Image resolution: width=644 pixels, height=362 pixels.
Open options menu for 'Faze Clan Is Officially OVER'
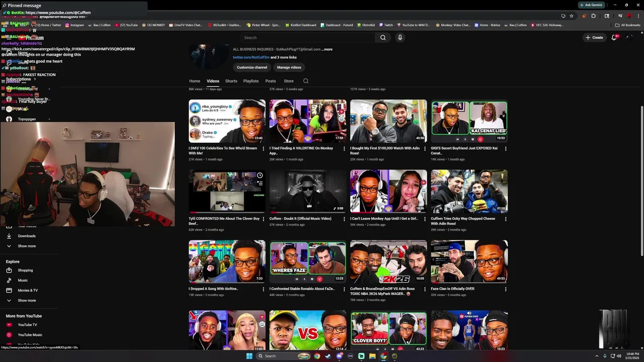[x=506, y=289]
